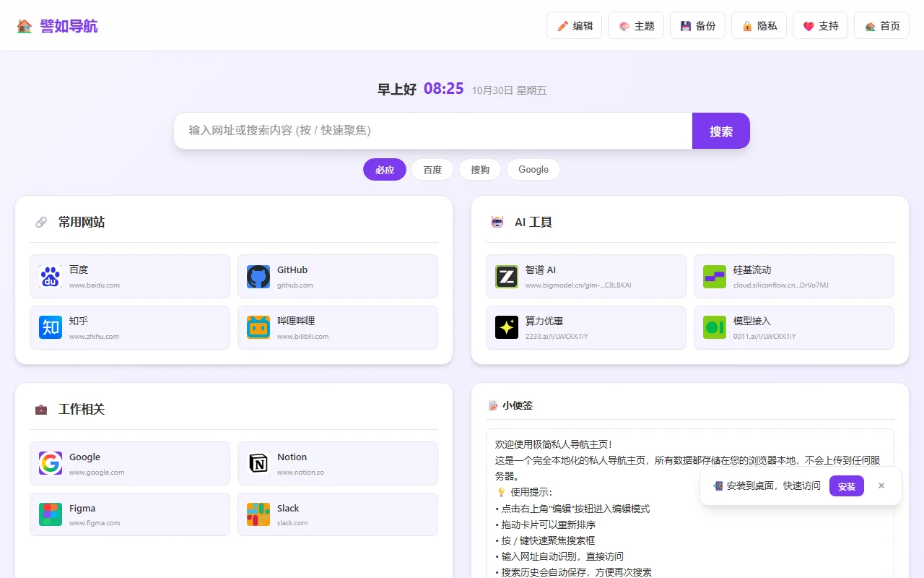Click the Figma logo icon

point(51,514)
